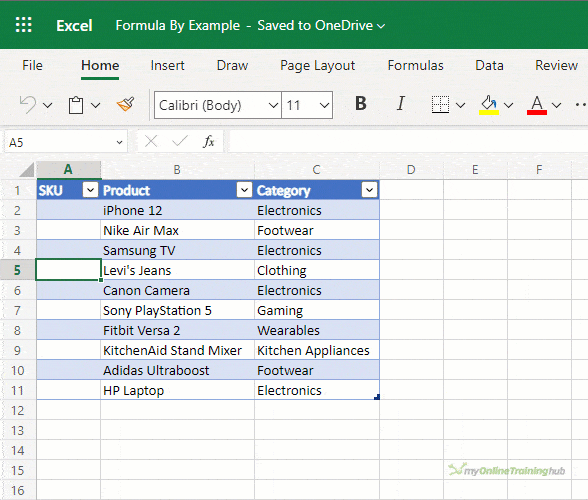Select the Kitchen Appliances cell
The width and height of the screenshot is (588, 500).
pyautogui.click(x=317, y=350)
